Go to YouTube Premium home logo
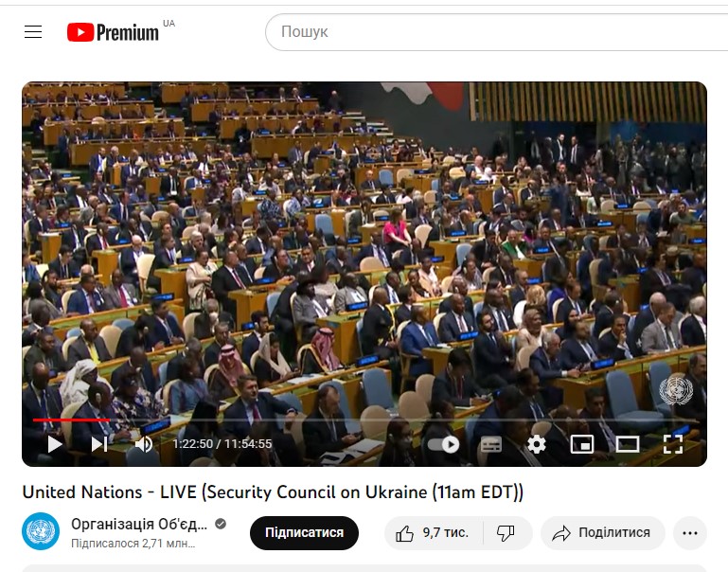This screenshot has height=572, width=728. 113,32
